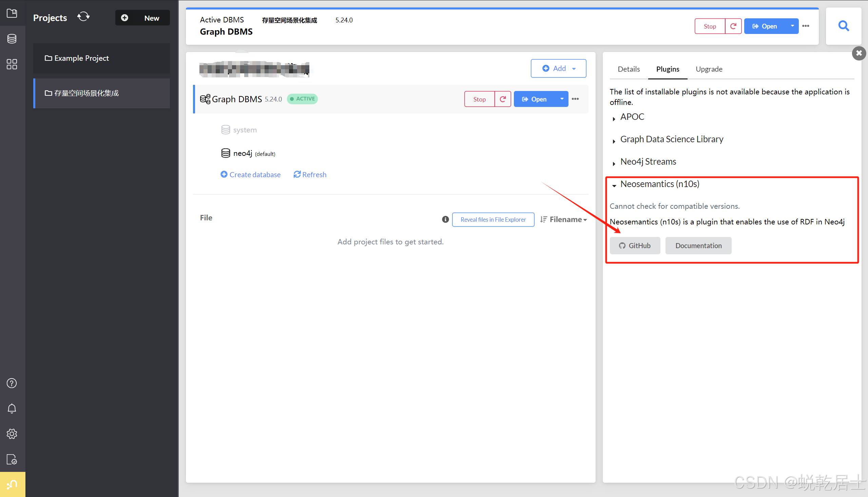This screenshot has height=497, width=868.
Task: Open settings gear in left sidebar
Action: (12, 434)
